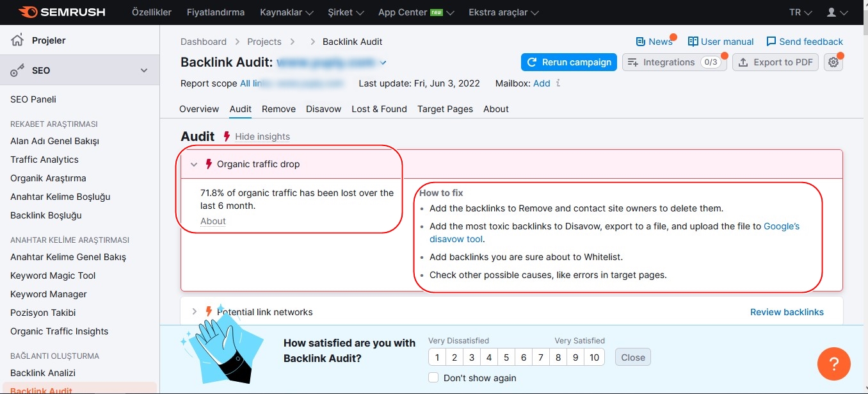
Task: Open Özellikler in top navigation
Action: tap(152, 12)
